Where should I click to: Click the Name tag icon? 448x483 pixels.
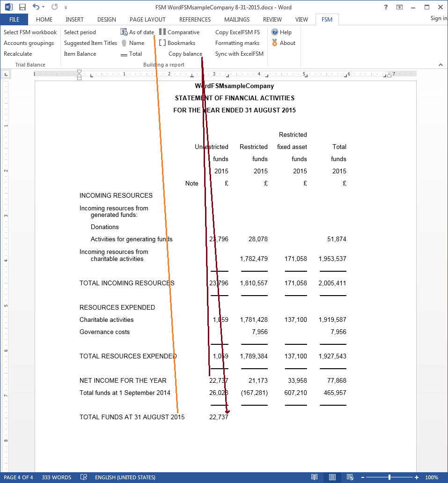[124, 43]
